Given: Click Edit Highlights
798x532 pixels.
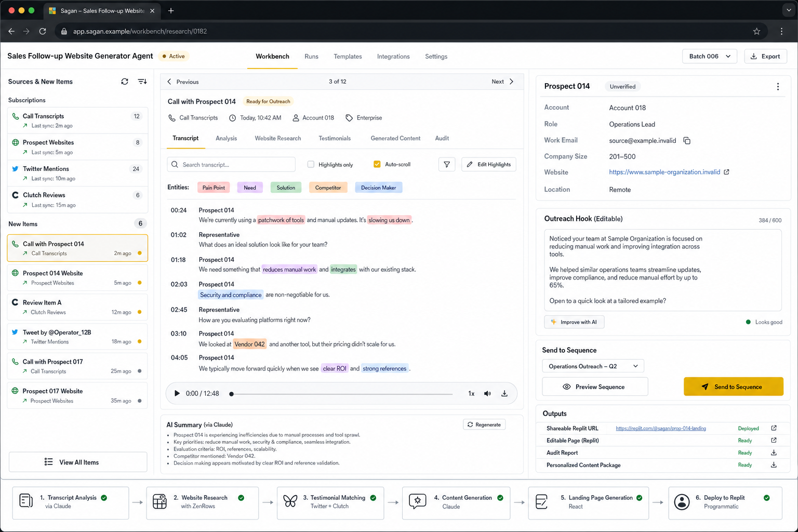Looking at the screenshot, I should (x=489, y=165).
